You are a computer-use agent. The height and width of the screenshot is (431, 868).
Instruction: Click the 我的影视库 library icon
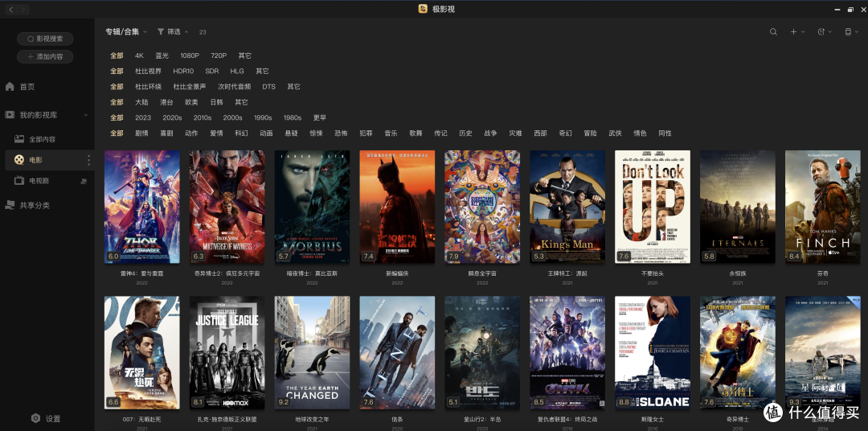tap(10, 115)
